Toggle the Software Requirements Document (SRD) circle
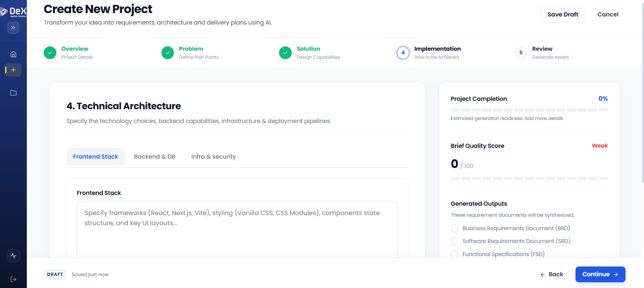The height and width of the screenshot is (288, 644). (455, 241)
